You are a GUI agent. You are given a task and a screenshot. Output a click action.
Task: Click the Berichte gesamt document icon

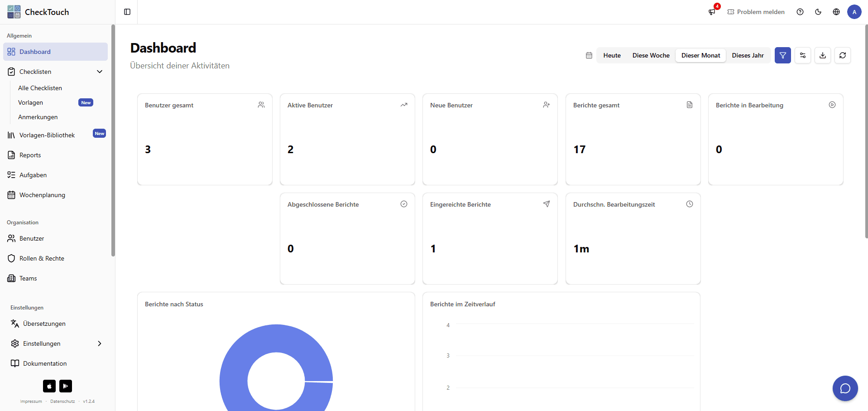click(690, 105)
